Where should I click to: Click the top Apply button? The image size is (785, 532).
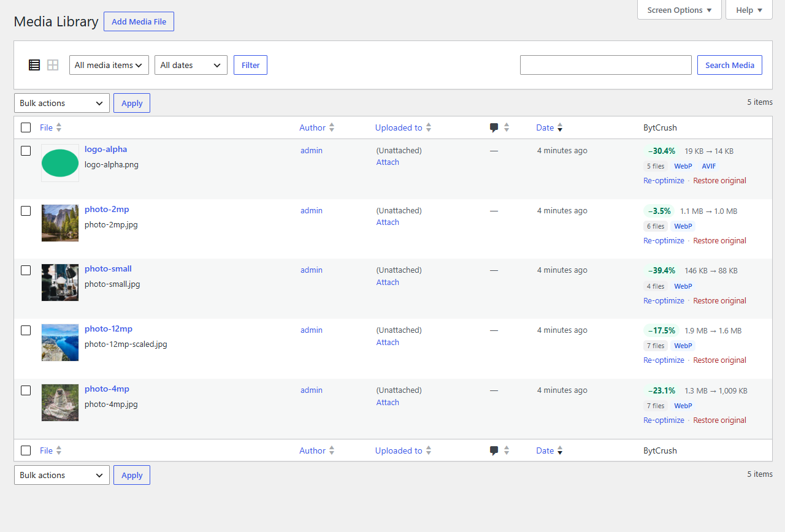coord(132,103)
